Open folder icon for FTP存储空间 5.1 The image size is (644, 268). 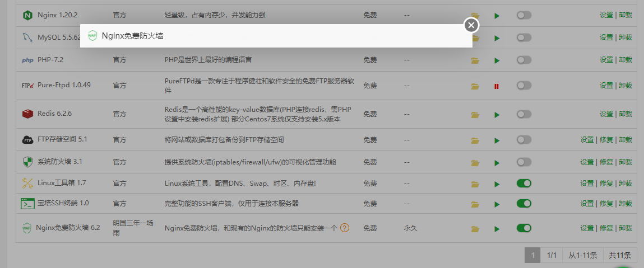pyautogui.click(x=475, y=140)
